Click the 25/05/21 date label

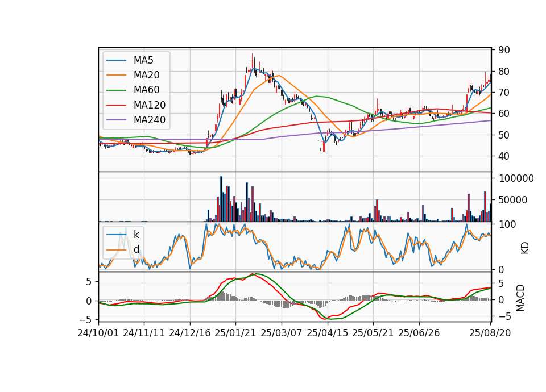pyautogui.click(x=373, y=333)
